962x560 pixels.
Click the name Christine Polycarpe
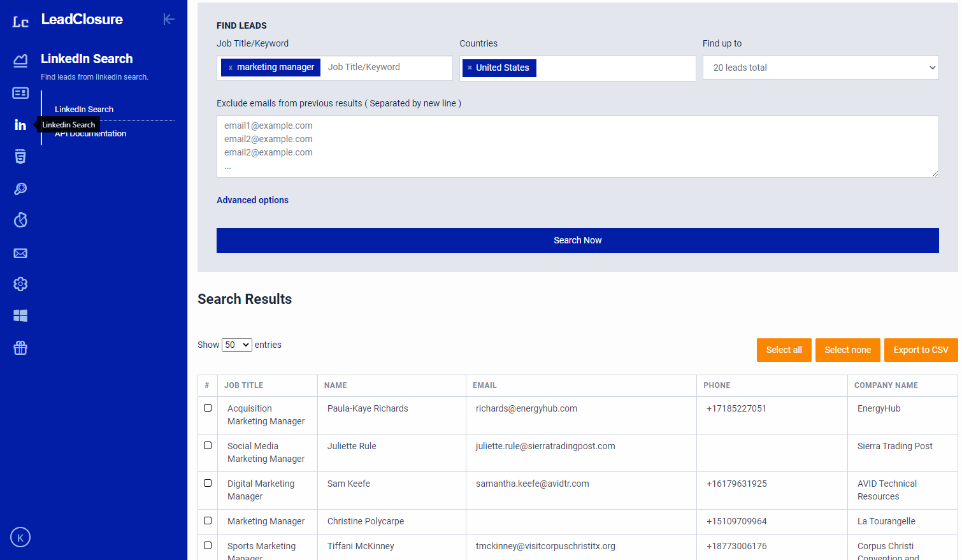[366, 521]
